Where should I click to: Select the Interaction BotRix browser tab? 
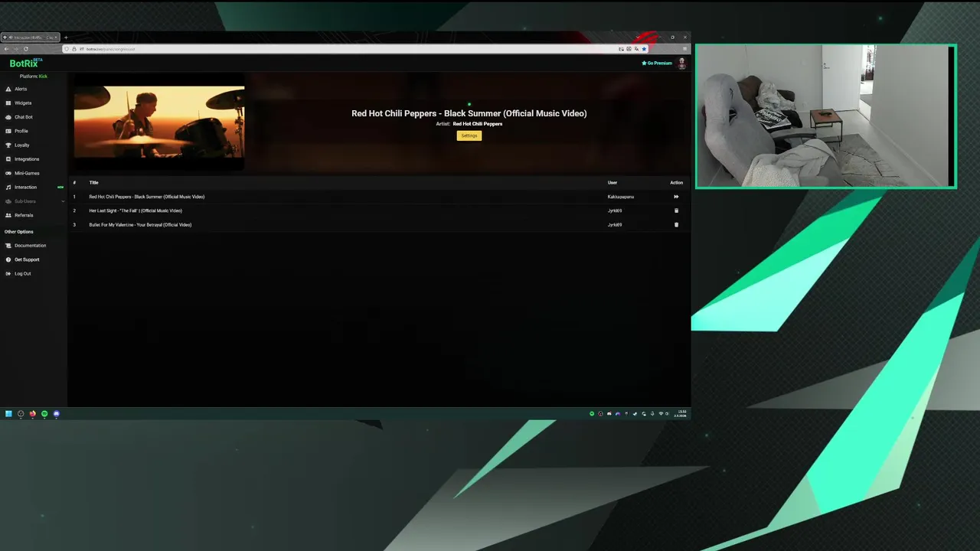coord(31,37)
